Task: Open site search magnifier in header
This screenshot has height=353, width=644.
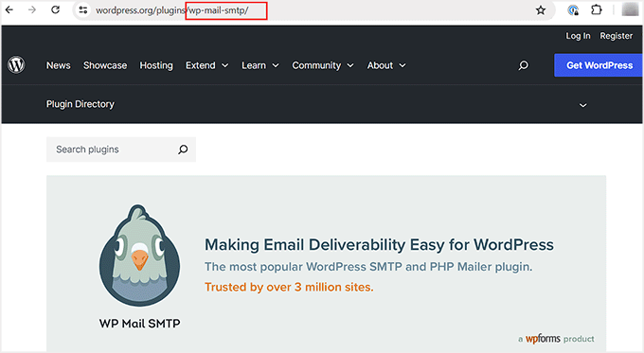Action: pyautogui.click(x=523, y=65)
